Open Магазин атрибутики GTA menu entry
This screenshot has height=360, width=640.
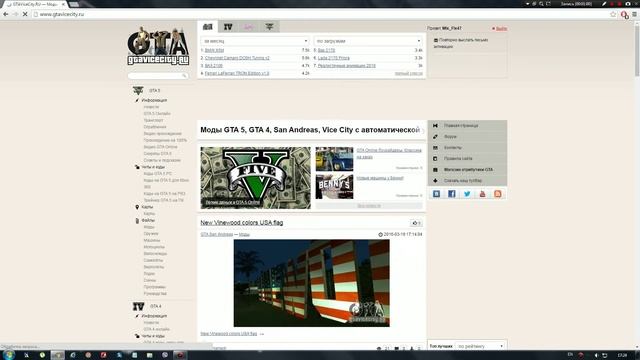[468, 169]
